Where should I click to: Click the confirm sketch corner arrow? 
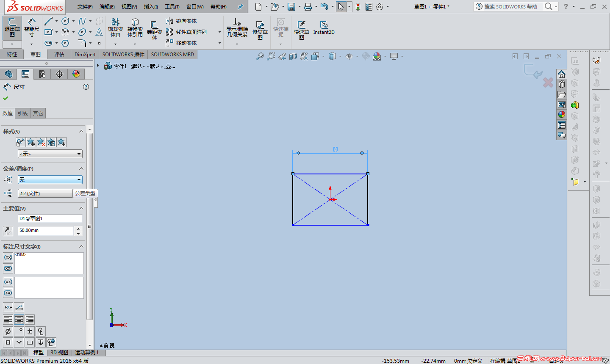click(532, 72)
